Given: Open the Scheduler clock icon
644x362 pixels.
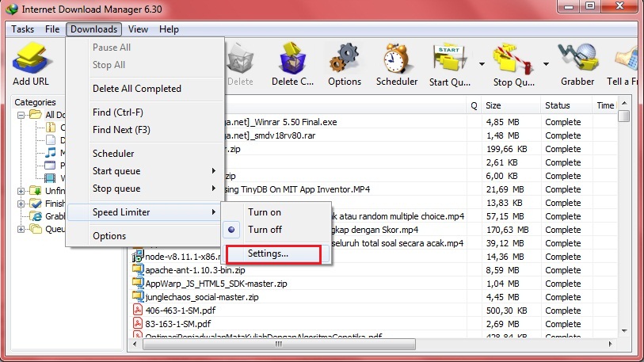Looking at the screenshot, I should coord(397,59).
